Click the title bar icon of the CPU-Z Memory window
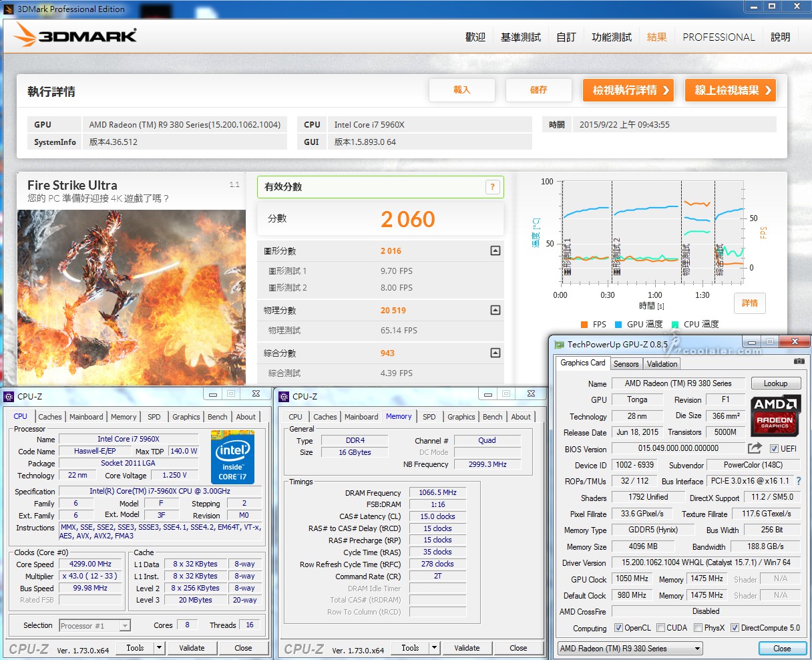This screenshot has height=660, width=812. click(x=284, y=396)
